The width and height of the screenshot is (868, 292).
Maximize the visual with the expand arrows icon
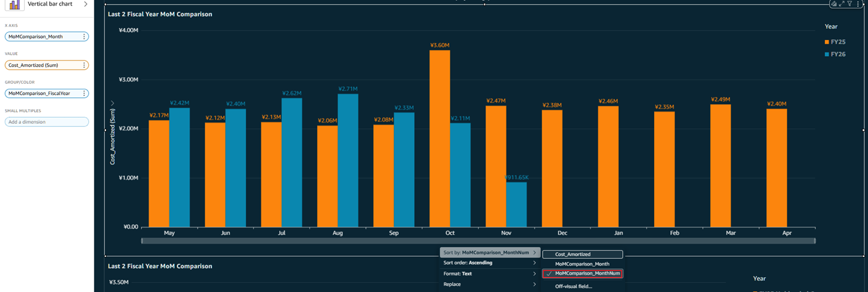point(842,4)
